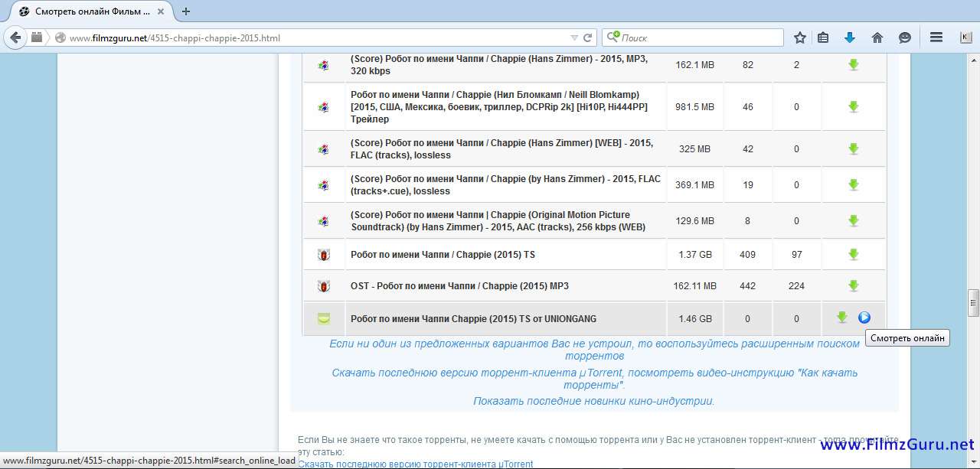Download Chappie (2015) TS 1.37 GB torrent
This screenshot has width=980, height=469.
[853, 254]
